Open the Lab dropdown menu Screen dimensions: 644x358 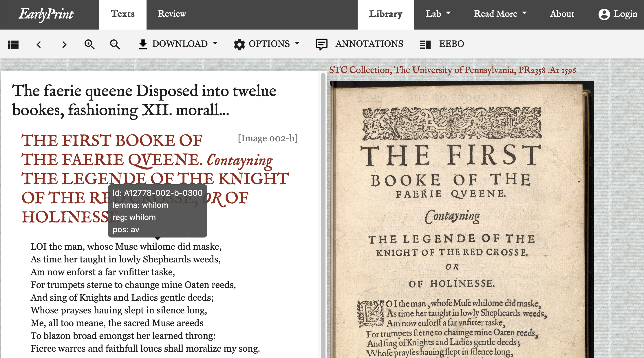(x=438, y=14)
